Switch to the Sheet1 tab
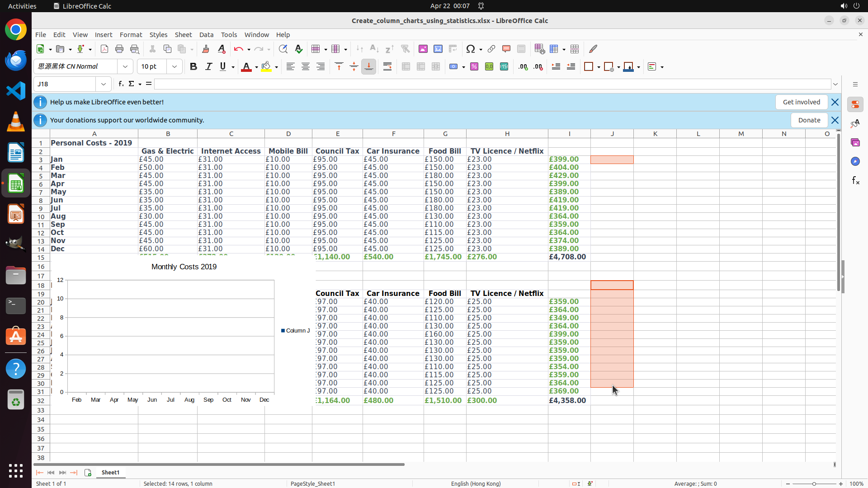The height and width of the screenshot is (488, 868). click(110, 472)
